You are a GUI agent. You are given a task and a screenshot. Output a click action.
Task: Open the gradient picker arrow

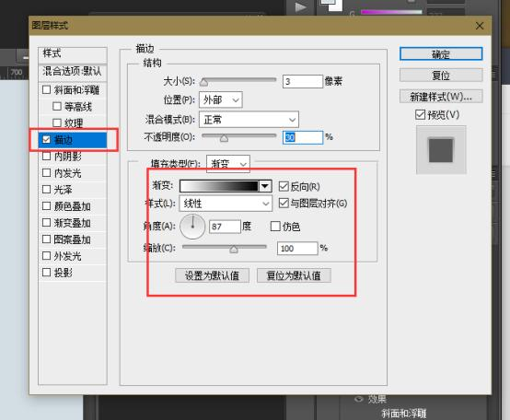[265, 186]
